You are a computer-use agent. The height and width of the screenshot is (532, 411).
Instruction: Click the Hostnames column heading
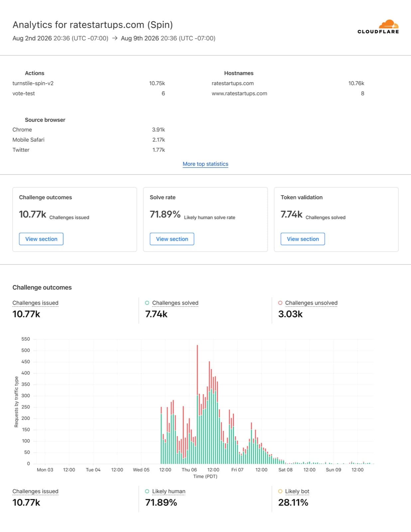pyautogui.click(x=239, y=73)
